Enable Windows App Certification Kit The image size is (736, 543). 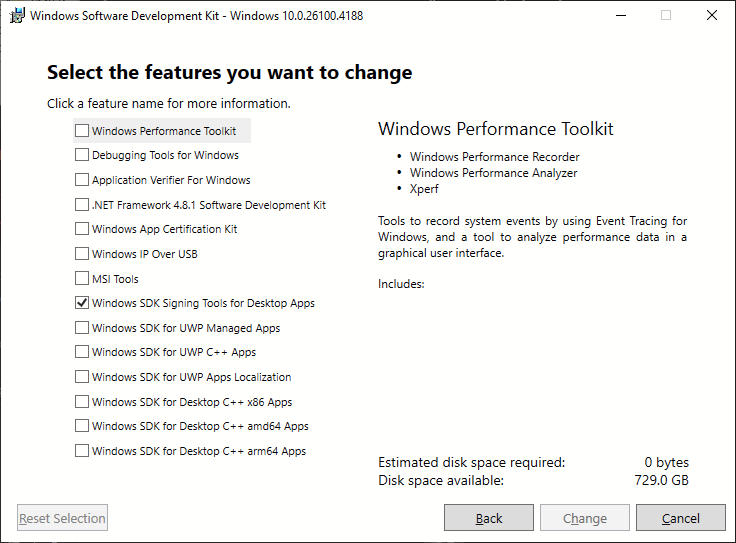click(x=82, y=229)
